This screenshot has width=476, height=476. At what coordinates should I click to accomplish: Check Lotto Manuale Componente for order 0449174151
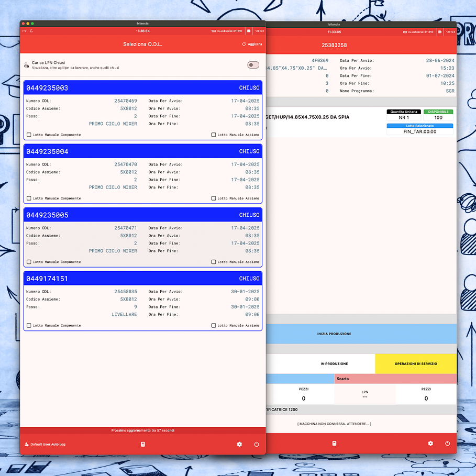(x=29, y=325)
